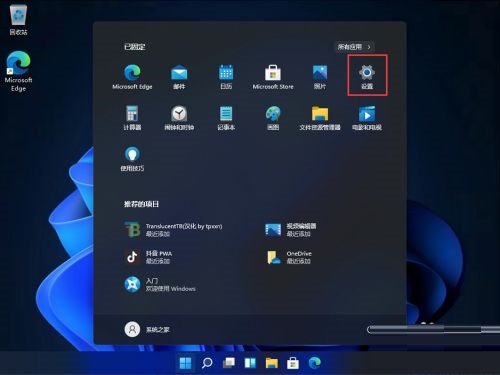Viewport: 500px width, 375px height.
Task: Open Microsoft Edge pinned in Start menu
Action: pyautogui.click(x=132, y=77)
